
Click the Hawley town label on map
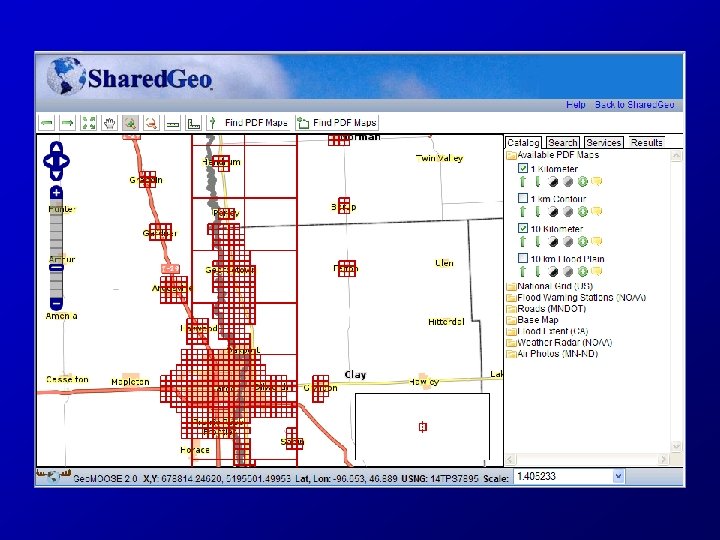[424, 382]
